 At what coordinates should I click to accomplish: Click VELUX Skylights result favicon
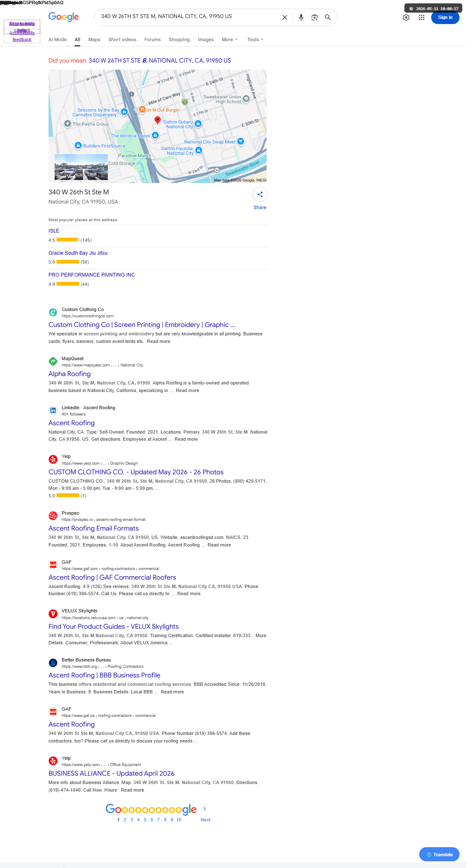53,614
